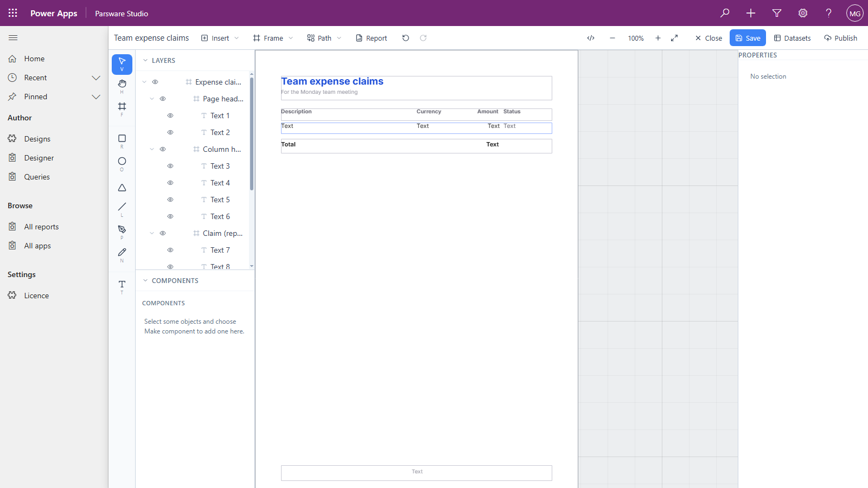The image size is (868, 488).
Task: Hide the Text 7 layer
Action: tap(170, 250)
